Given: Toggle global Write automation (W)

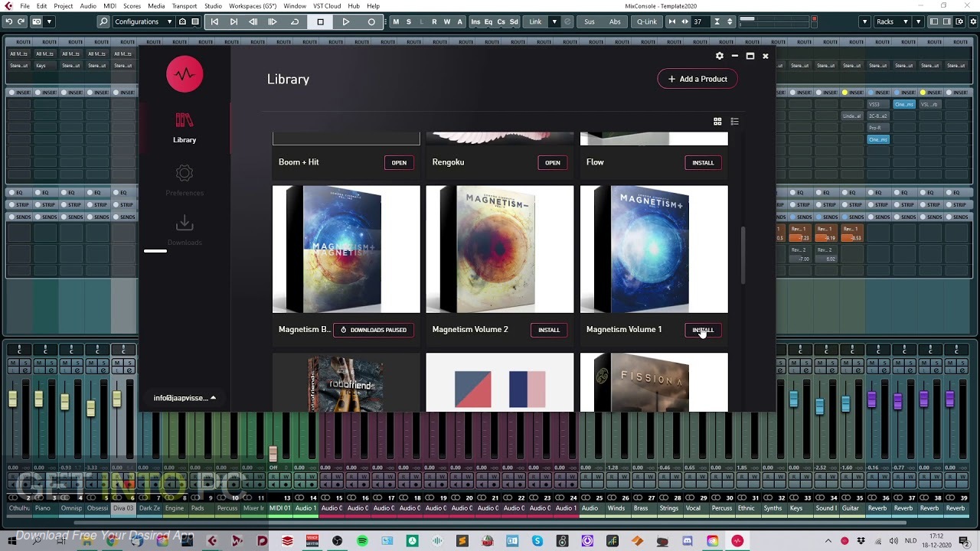Looking at the screenshot, I should (x=447, y=21).
